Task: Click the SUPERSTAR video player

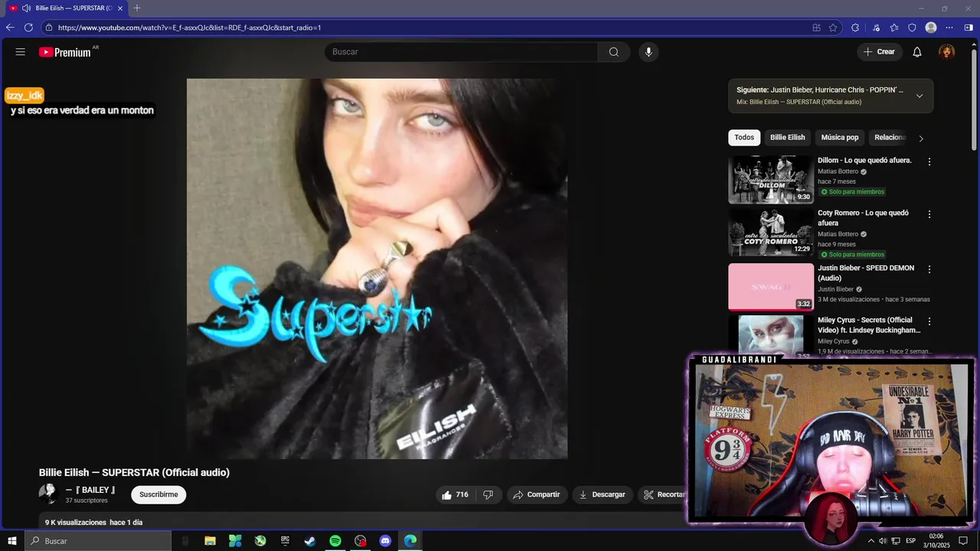Action: pos(377,269)
